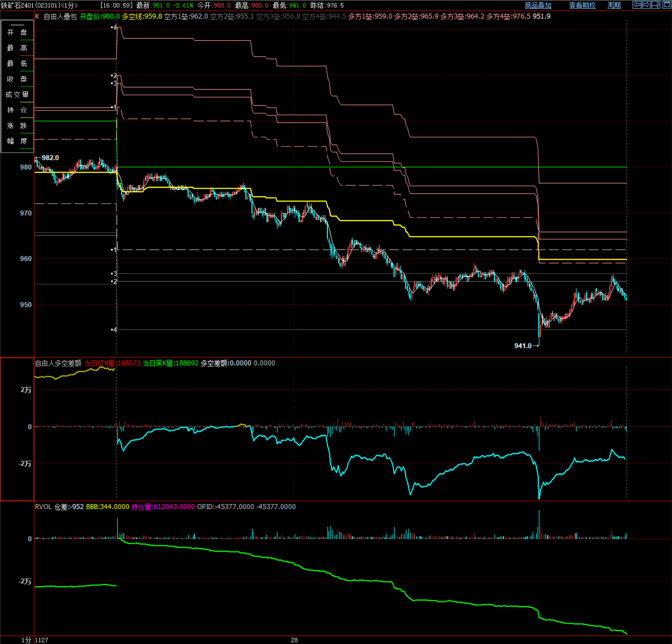Select the 自由人叠包 indicator name
Image resolution: width=672 pixels, height=644 pixels.
pos(60,16)
